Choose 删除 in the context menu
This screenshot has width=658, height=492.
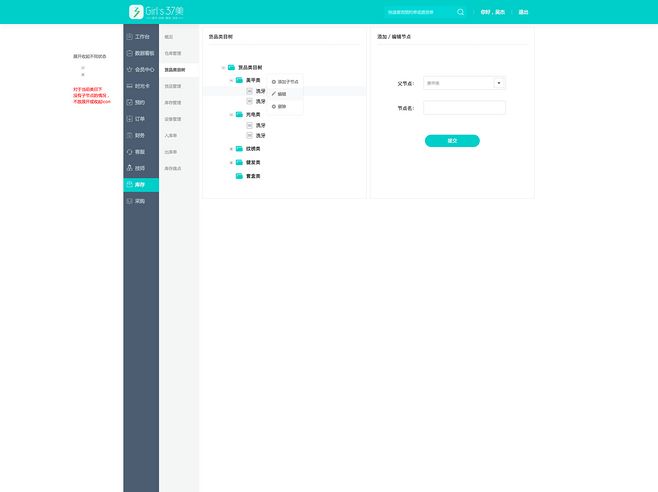[281, 106]
